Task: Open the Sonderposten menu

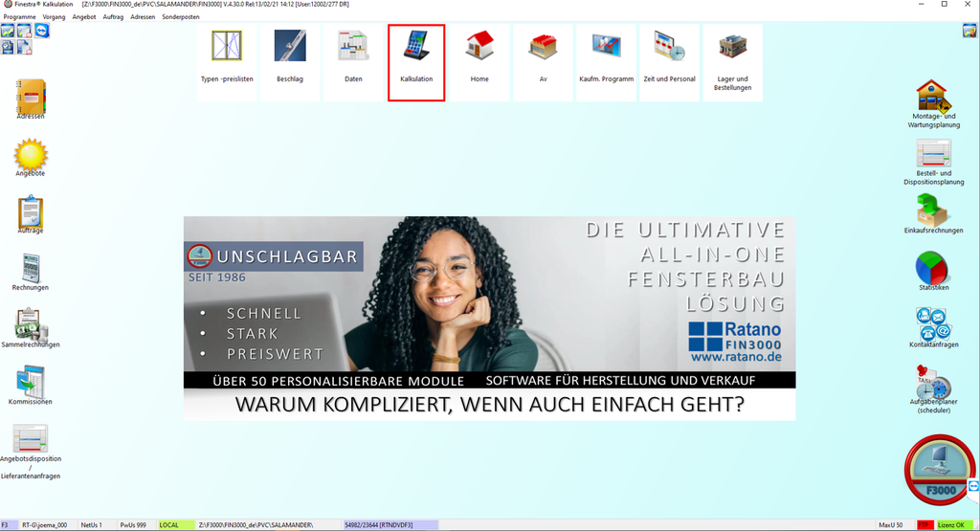Action: 181,17
